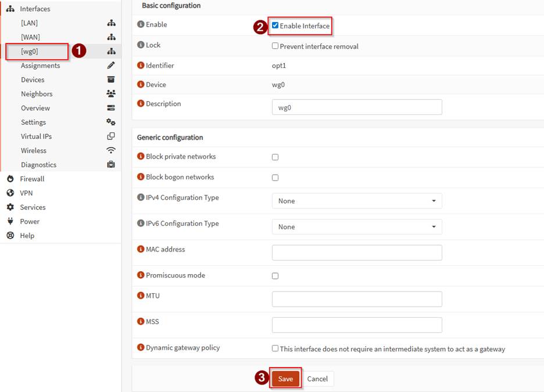The width and height of the screenshot is (544, 392).
Task: Click the Cancel button
Action: (317, 379)
